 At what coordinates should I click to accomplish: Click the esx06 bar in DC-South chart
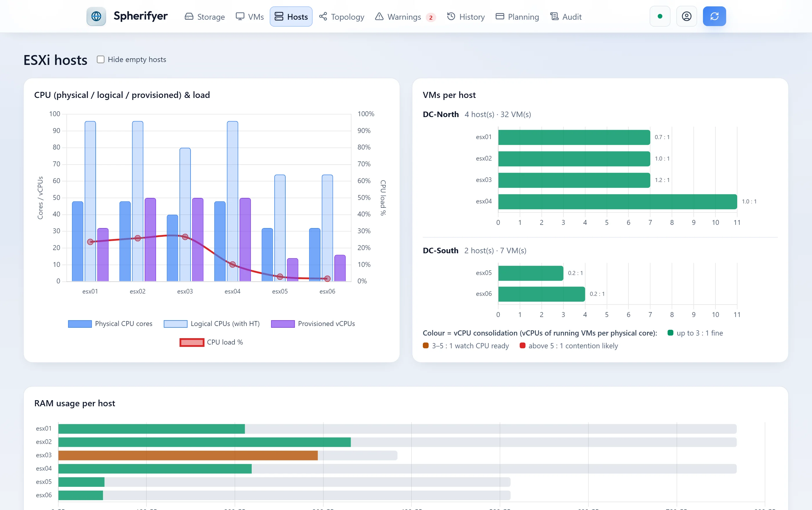(541, 294)
